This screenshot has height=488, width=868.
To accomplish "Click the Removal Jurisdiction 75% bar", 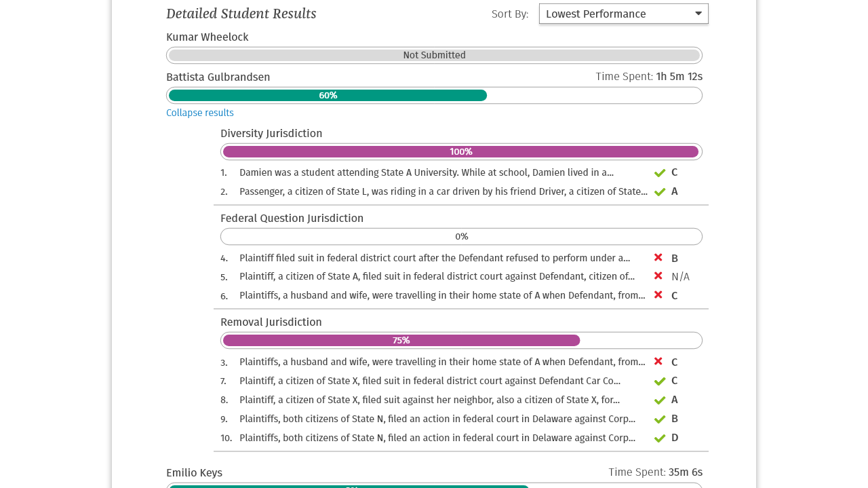I will tap(401, 341).
